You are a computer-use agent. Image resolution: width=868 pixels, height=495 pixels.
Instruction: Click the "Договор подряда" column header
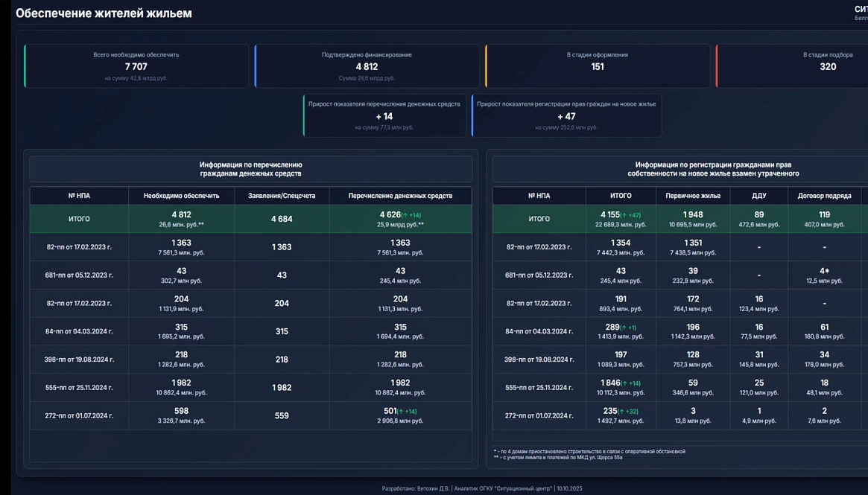point(824,196)
